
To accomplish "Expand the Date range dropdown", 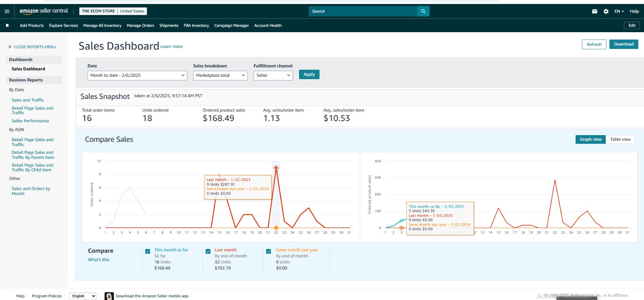I will [137, 76].
